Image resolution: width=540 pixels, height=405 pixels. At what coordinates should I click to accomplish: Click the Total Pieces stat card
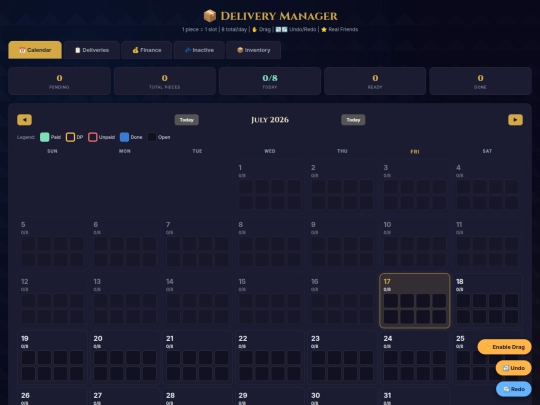click(165, 81)
